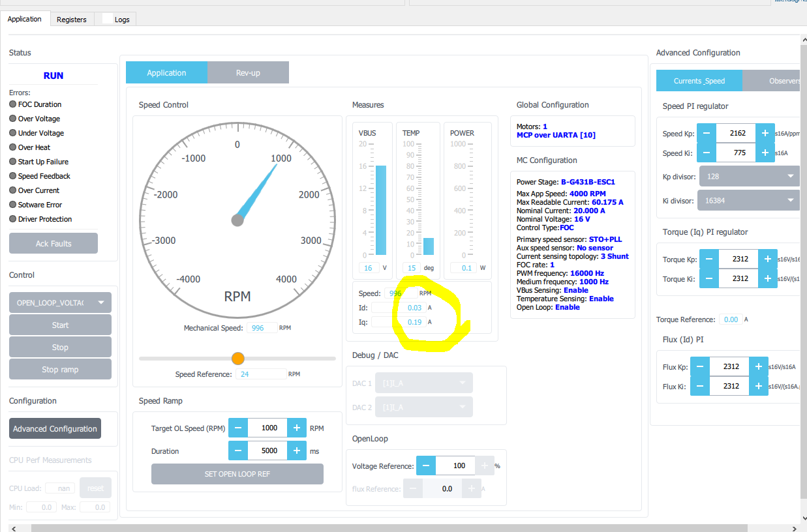
Task: Open the OPEN_LOOP_VOLTAGE control mode dropdown
Action: (x=60, y=302)
